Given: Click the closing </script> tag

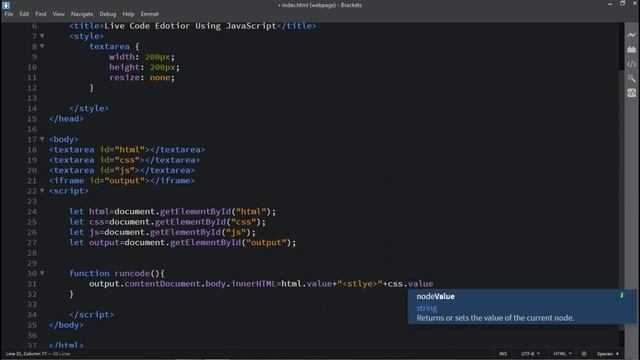Looking at the screenshot, I should [91, 315].
